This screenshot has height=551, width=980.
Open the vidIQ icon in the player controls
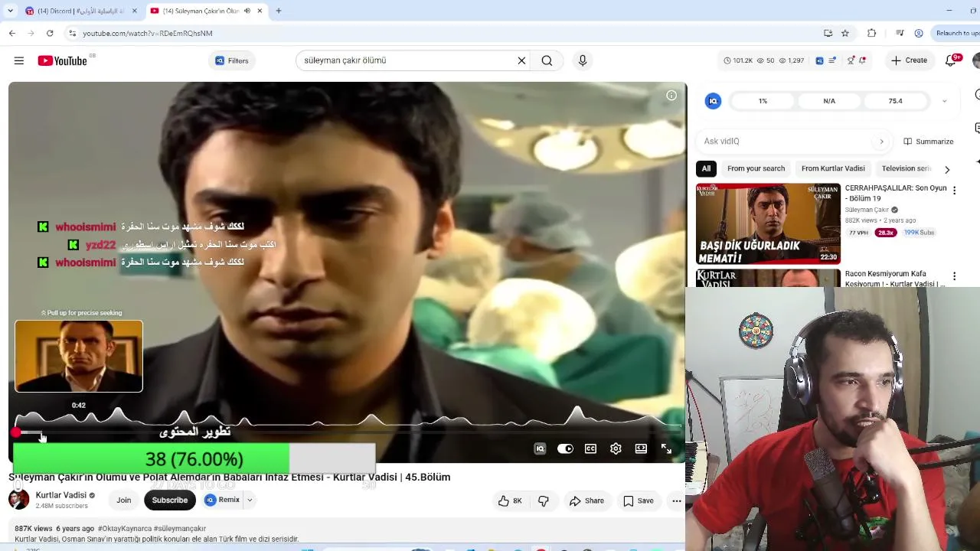pos(540,449)
